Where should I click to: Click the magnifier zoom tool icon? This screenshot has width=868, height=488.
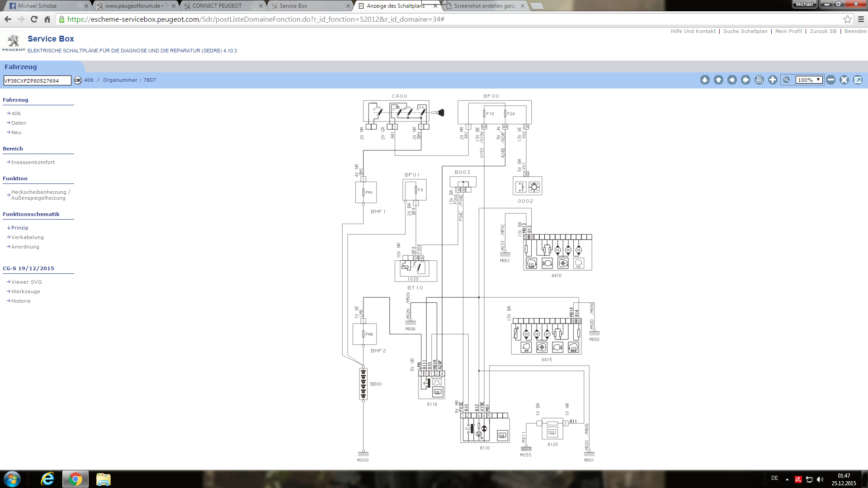(x=787, y=80)
